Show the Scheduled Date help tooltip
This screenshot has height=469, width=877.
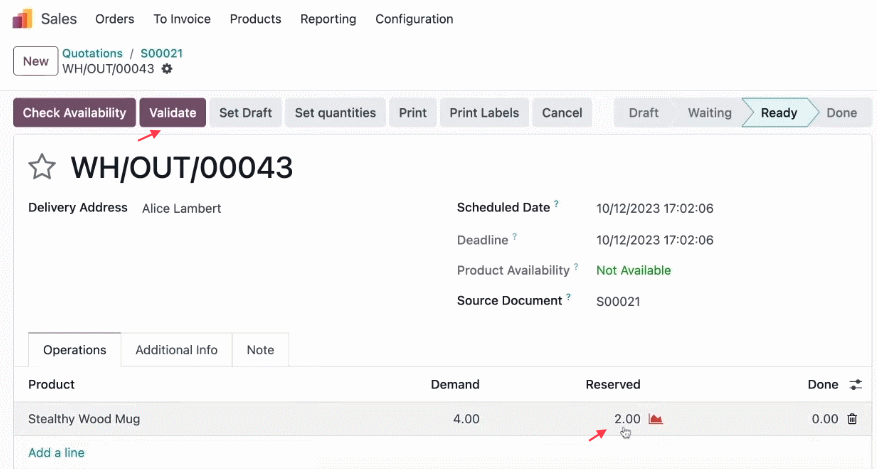point(556,204)
